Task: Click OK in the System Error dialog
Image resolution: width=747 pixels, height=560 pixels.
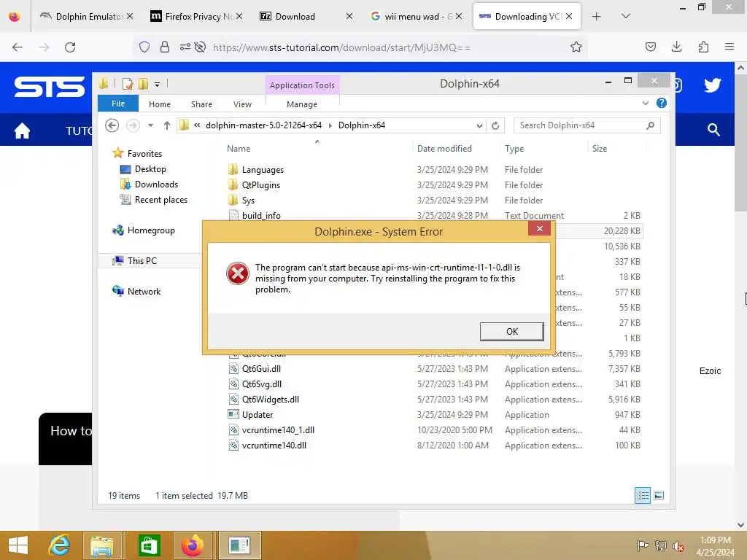Action: (x=511, y=332)
